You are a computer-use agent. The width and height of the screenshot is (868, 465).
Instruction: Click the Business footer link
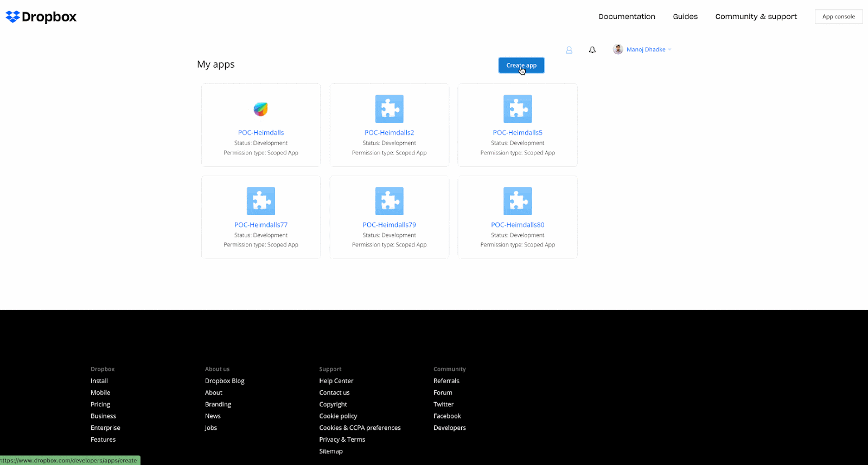(103, 416)
